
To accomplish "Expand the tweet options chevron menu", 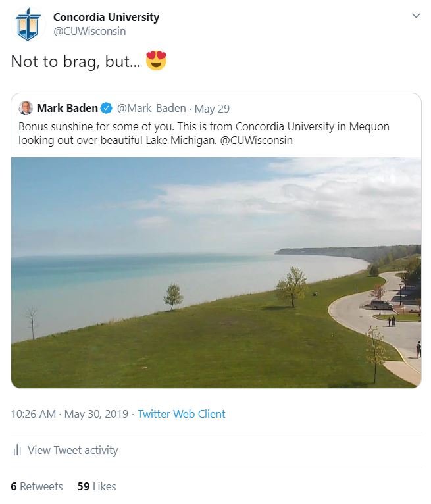I will (415, 16).
